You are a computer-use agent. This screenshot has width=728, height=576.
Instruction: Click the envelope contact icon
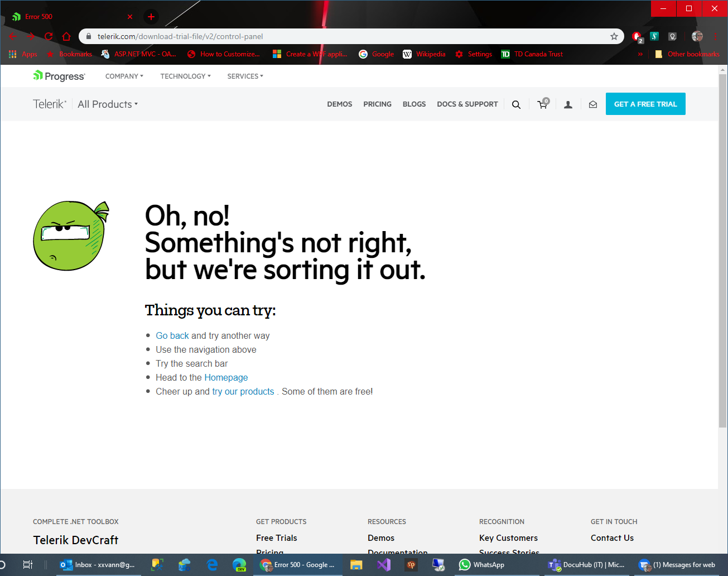[x=593, y=104]
